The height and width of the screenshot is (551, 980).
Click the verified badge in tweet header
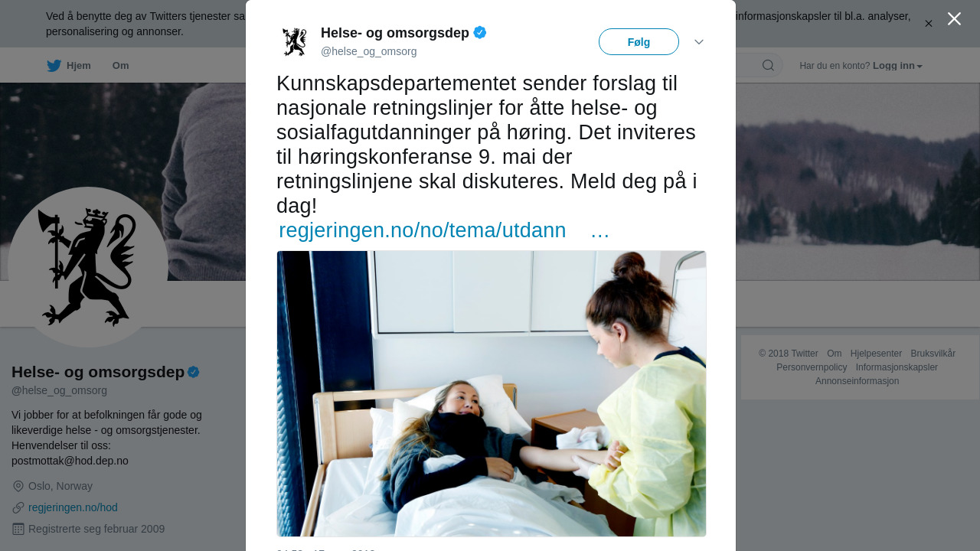(x=480, y=32)
